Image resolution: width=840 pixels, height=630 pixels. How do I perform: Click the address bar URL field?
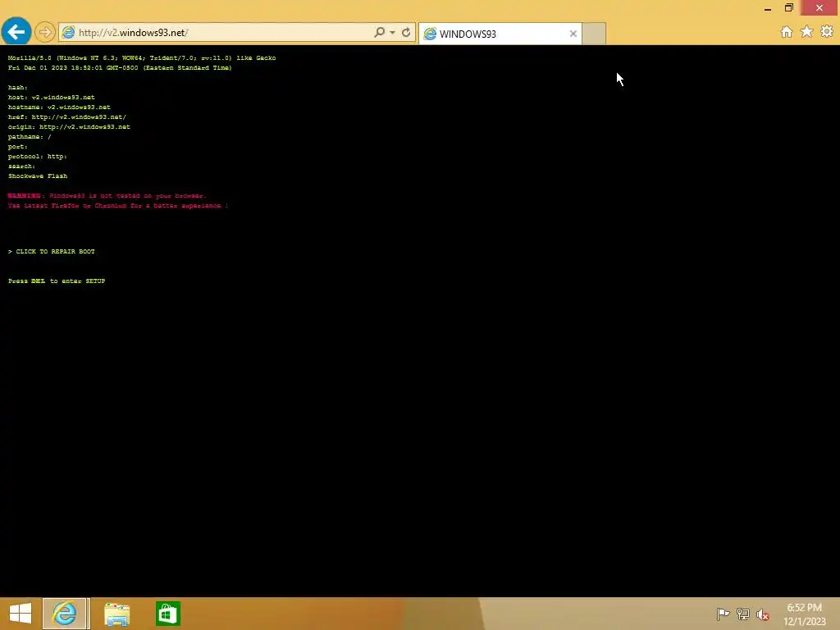coord(224,33)
